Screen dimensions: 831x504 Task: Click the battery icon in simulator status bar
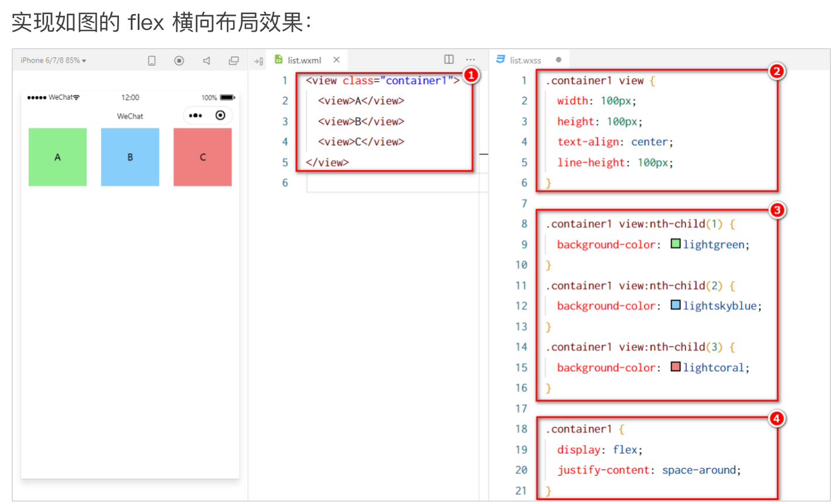tap(227, 97)
